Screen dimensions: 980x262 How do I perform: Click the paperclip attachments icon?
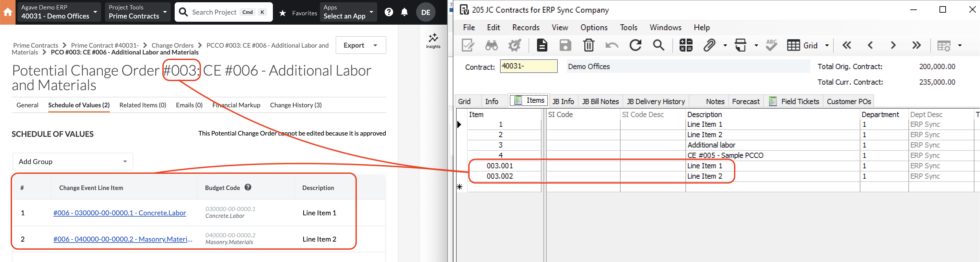pyautogui.click(x=709, y=45)
